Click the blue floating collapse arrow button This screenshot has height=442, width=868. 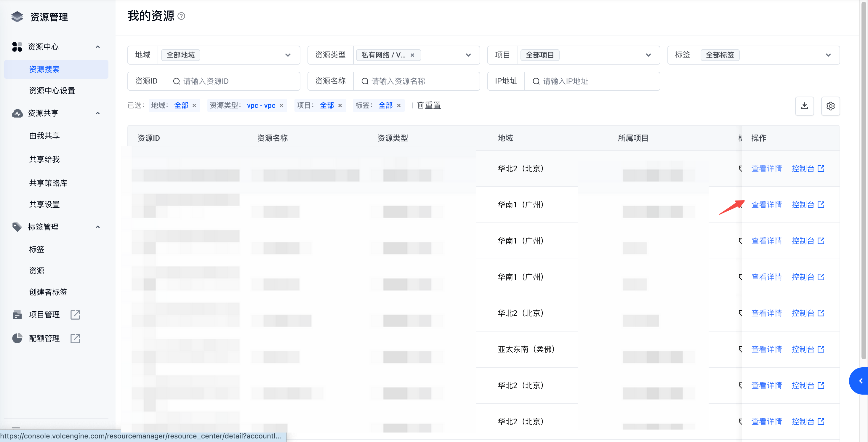click(x=860, y=381)
